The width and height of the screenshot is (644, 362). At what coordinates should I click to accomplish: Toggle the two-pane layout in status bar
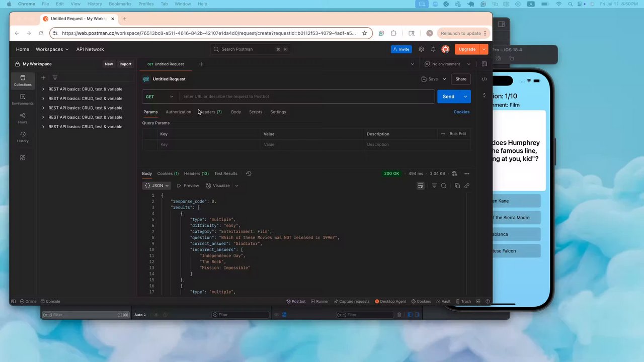(x=479, y=301)
